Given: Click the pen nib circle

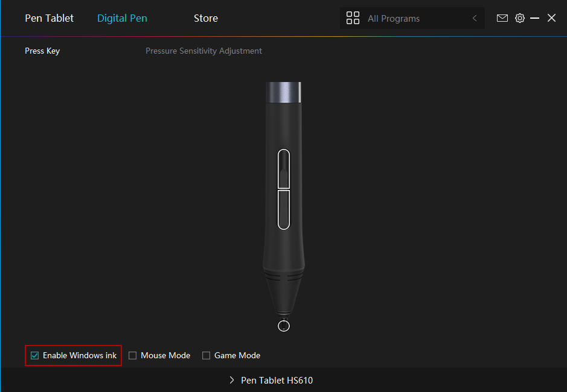Looking at the screenshot, I should pyautogui.click(x=284, y=326).
